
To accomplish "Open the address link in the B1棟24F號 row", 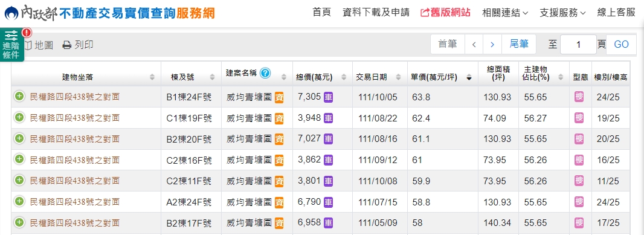I will click(x=75, y=97).
